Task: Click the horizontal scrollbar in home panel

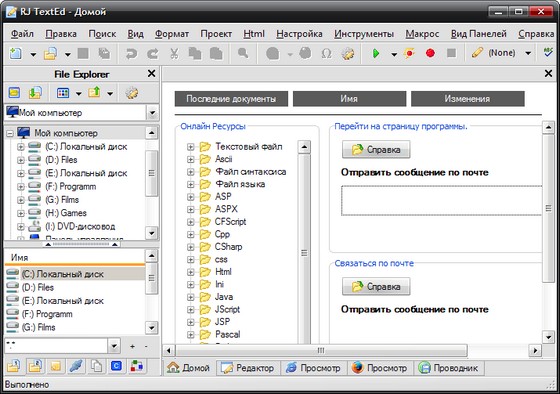Action: pyautogui.click(x=321, y=350)
